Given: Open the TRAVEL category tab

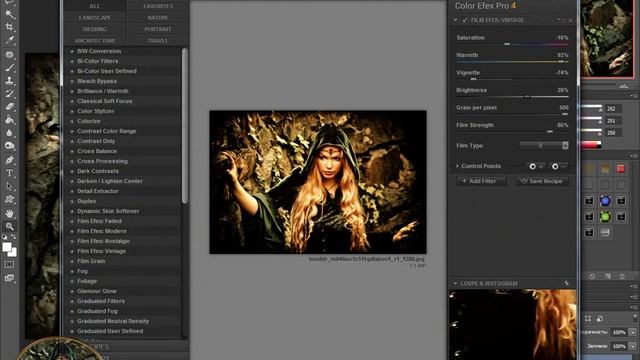Looking at the screenshot, I should coord(158,41).
